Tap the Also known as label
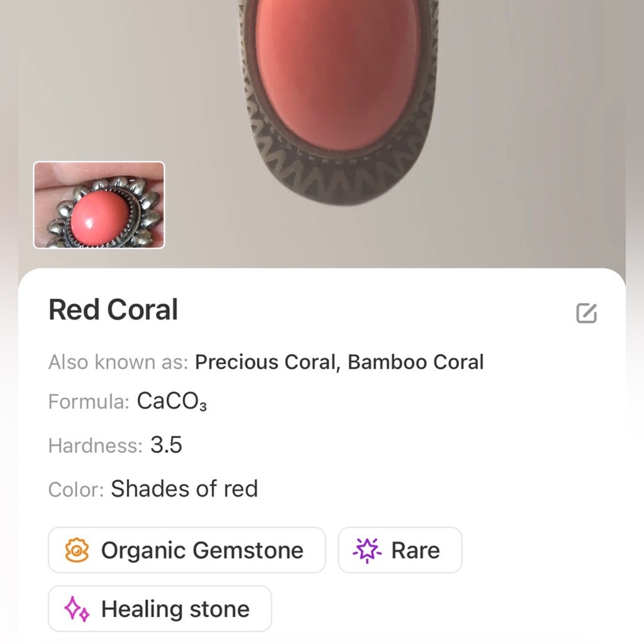Viewport: 644px width, 644px height. click(118, 362)
